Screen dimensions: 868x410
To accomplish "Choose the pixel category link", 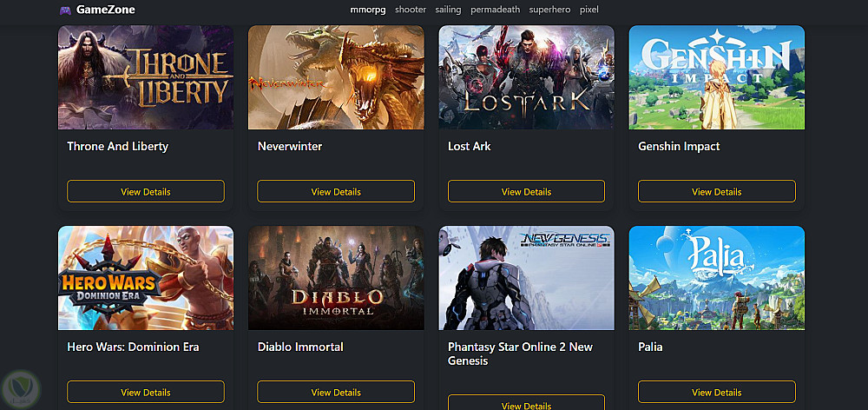I will (x=589, y=10).
